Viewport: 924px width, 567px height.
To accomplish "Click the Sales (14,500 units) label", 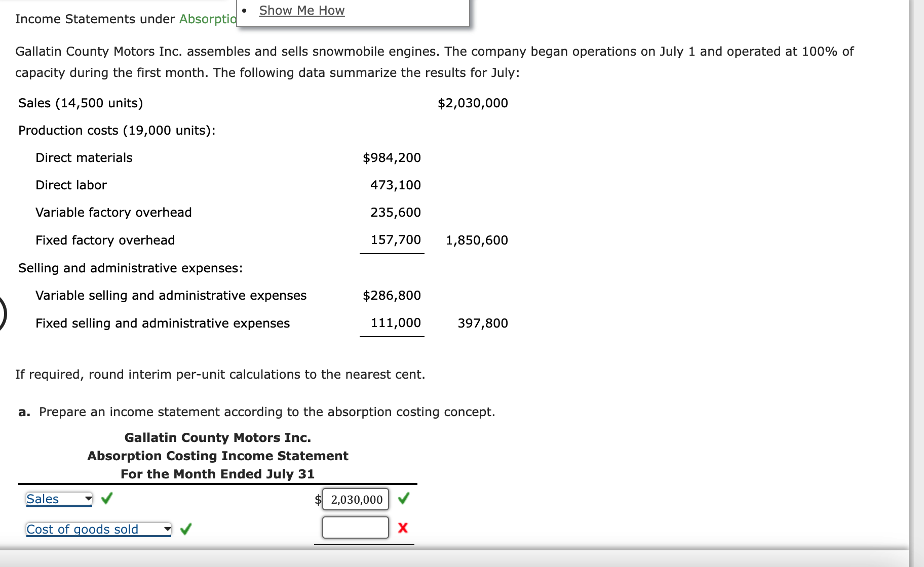I will [x=81, y=103].
